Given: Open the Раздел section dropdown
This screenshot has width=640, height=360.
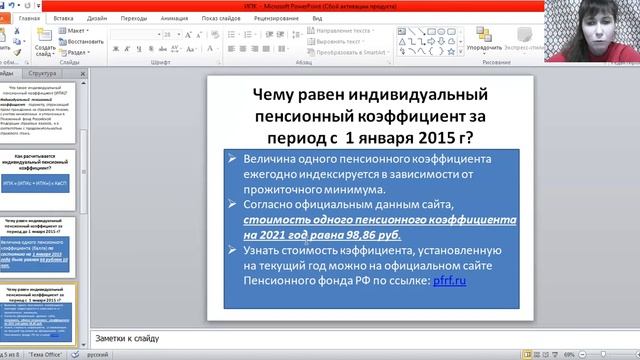Looking at the screenshot, I should (x=75, y=52).
